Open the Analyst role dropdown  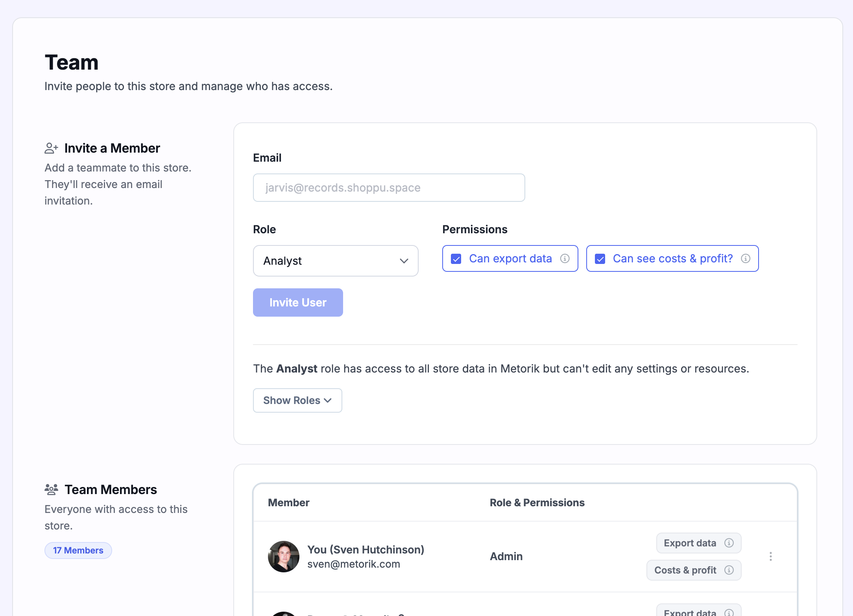pos(336,261)
